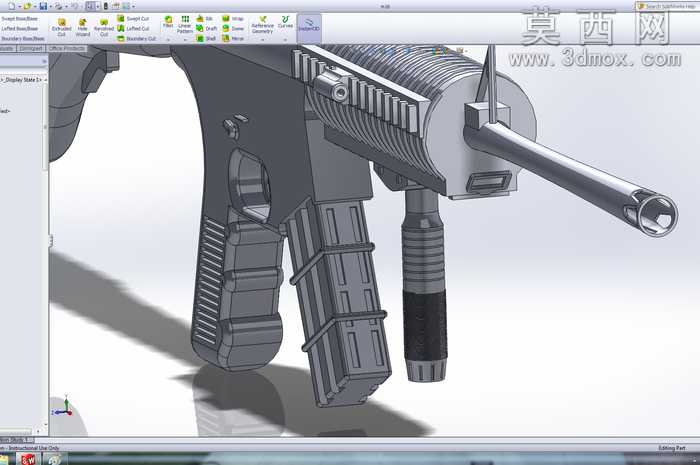This screenshot has height=465, width=700.
Task: Open the Save dropdown arrow
Action: coord(50,6)
